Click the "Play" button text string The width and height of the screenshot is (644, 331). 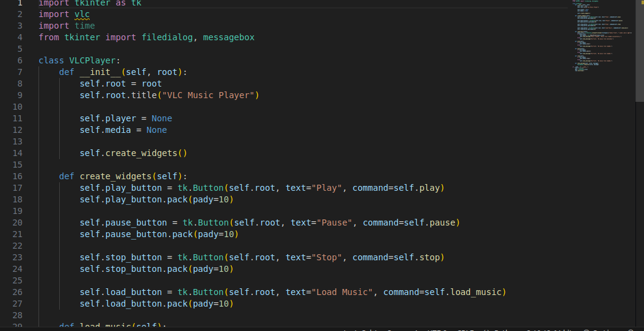(x=327, y=188)
